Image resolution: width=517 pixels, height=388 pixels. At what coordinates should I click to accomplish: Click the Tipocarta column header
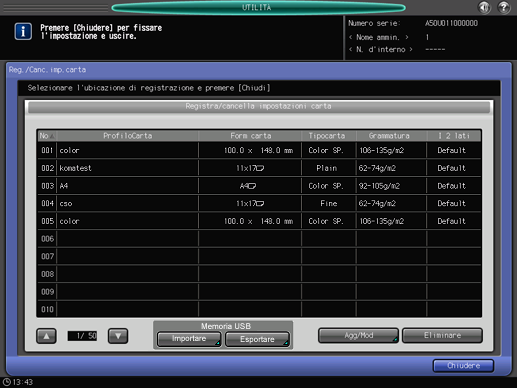329,136
